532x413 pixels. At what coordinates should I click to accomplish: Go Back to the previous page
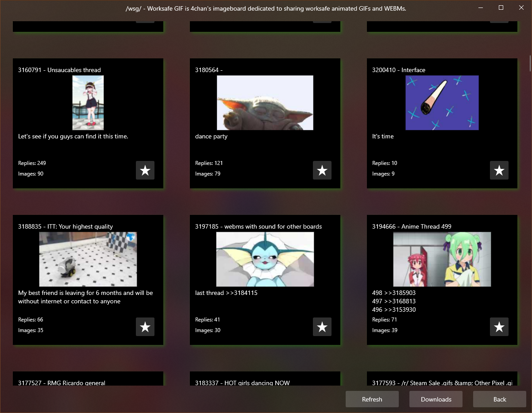pyautogui.click(x=500, y=399)
